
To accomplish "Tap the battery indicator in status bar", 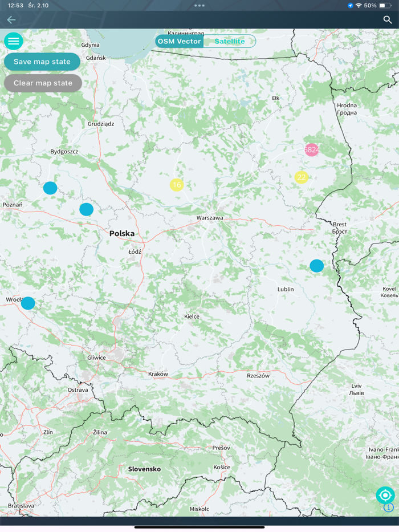I will (x=385, y=6).
